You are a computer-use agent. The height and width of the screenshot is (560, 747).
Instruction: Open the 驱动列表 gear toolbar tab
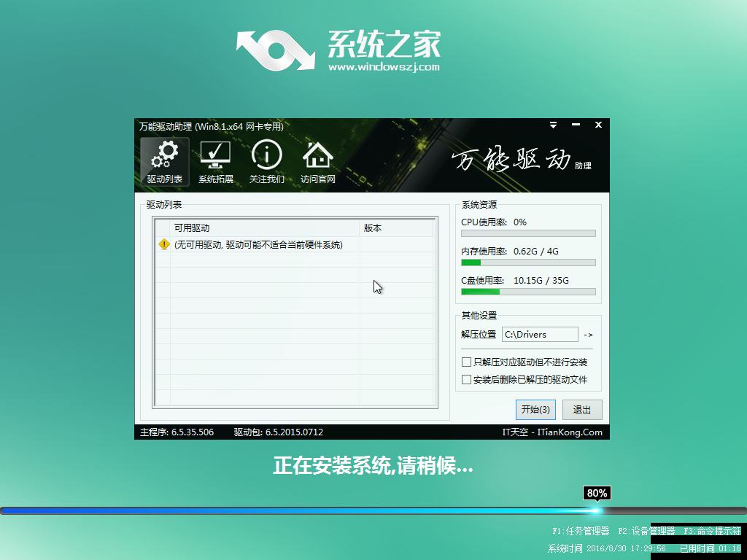[165, 161]
